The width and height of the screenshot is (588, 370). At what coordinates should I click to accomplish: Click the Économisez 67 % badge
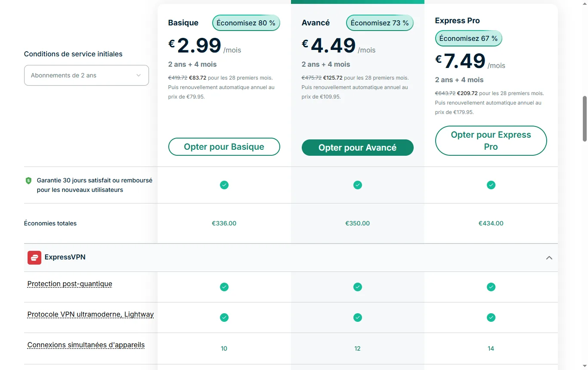(x=468, y=38)
